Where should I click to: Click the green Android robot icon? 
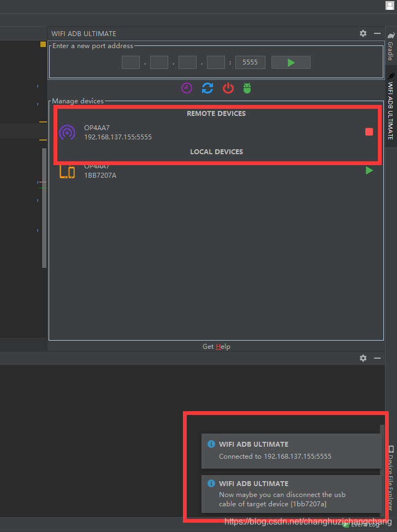[x=247, y=88]
